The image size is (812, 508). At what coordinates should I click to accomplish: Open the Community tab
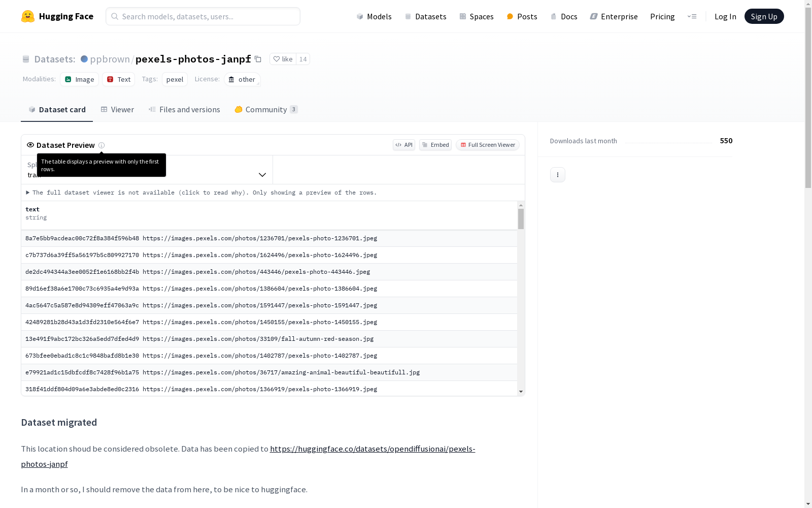pyautogui.click(x=266, y=109)
